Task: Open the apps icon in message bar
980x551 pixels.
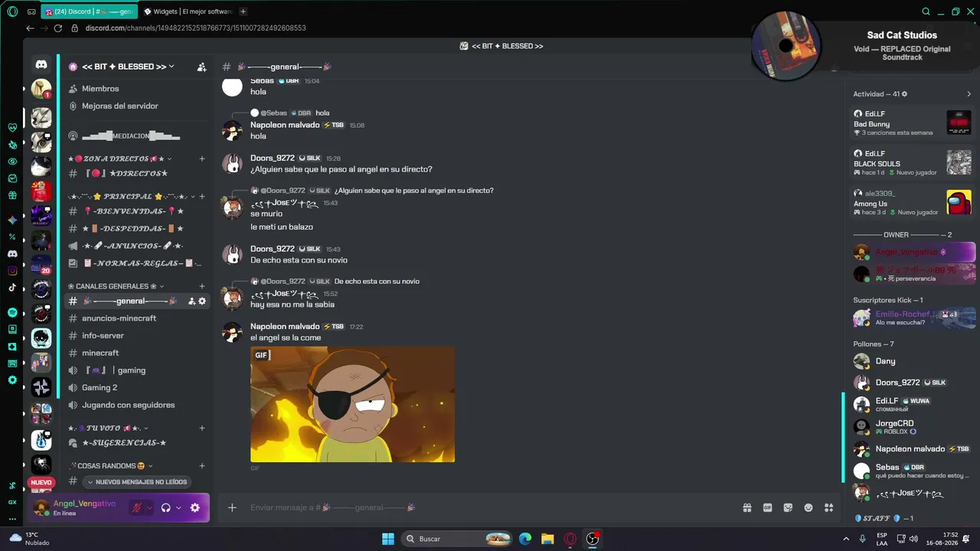Action: 828,507
